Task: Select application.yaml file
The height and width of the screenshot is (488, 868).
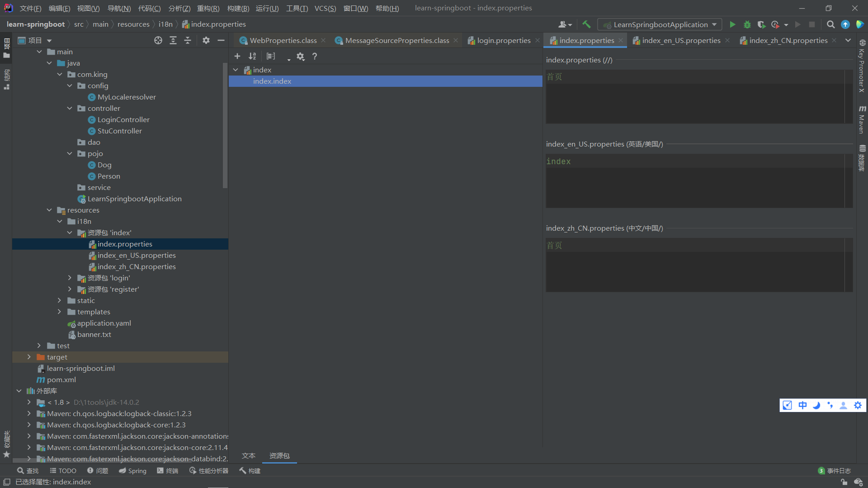Action: pos(104,323)
